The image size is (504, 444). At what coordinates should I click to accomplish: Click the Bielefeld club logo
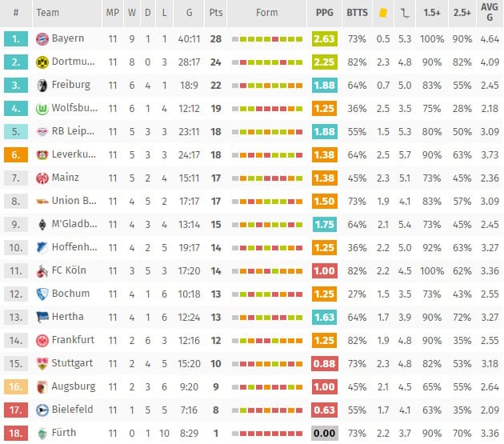coord(42,410)
